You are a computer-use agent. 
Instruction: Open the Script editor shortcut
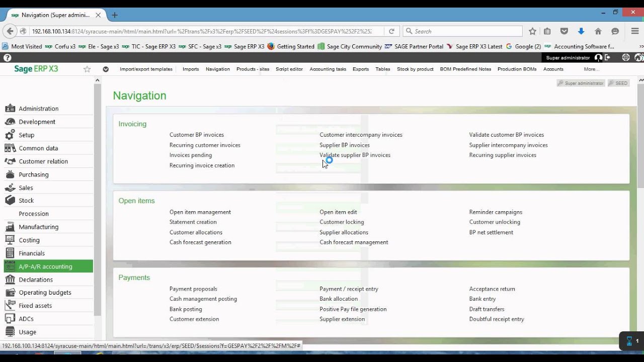point(289,69)
